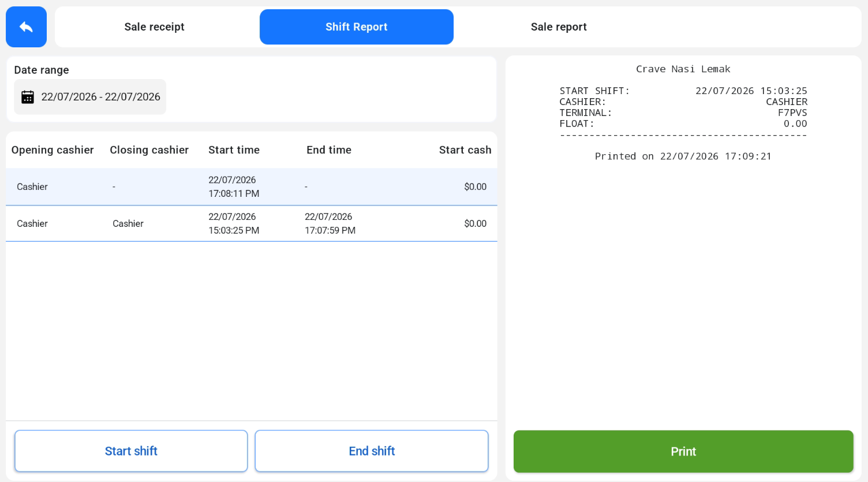The width and height of the screenshot is (868, 482).
Task: Open the date range 22/07/2026 picker
Action: (x=90, y=97)
